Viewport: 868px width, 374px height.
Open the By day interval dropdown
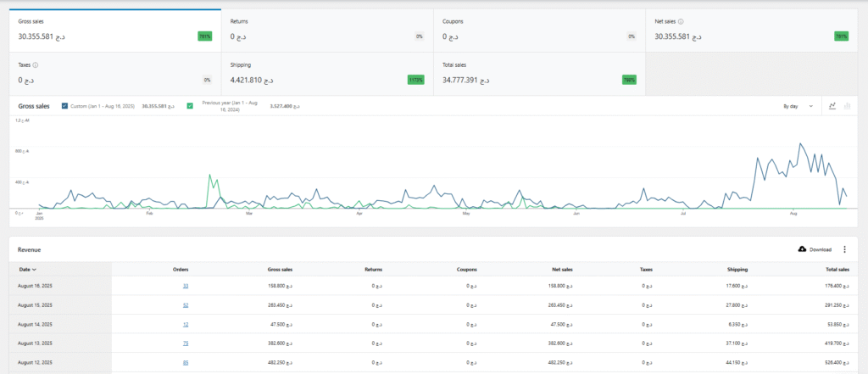click(x=798, y=106)
